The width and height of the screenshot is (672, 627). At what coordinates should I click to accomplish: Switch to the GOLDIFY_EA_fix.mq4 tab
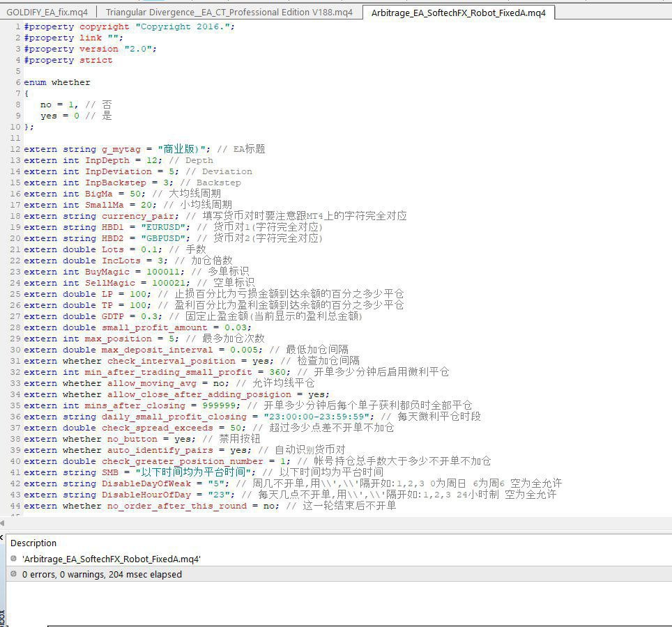point(47,13)
